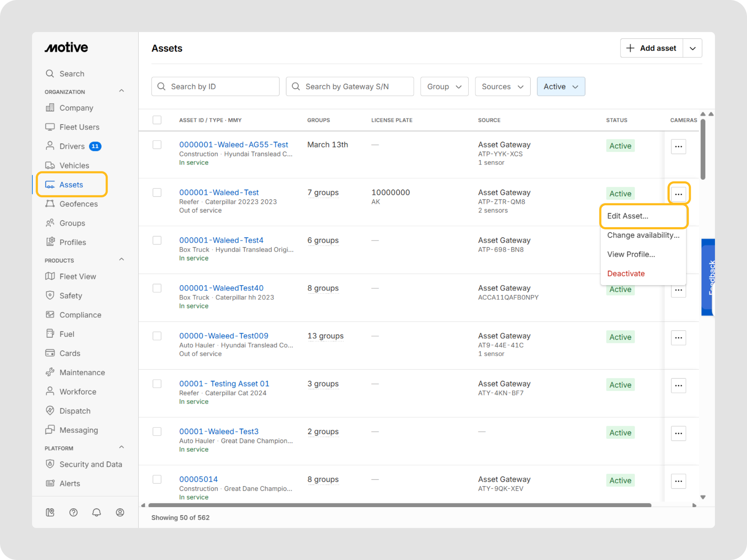Select checkbox for 00001- Testing Asset 01
This screenshot has height=560, width=747.
157,384
